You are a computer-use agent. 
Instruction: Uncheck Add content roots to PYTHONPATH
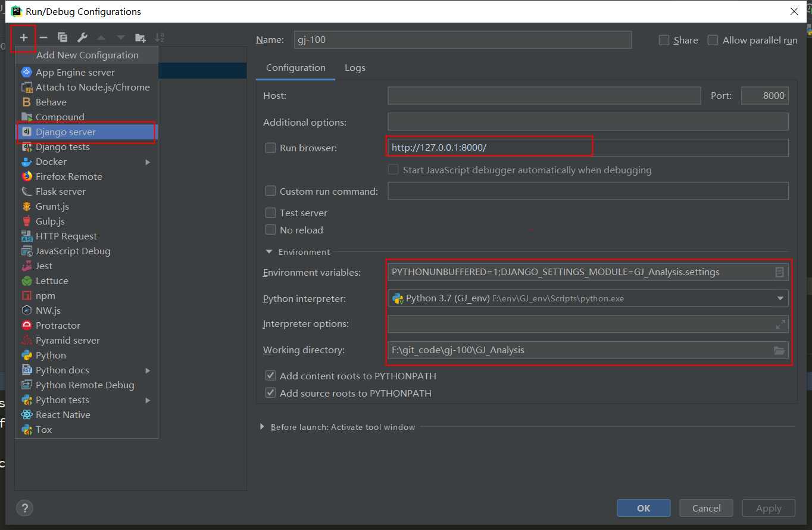click(x=270, y=376)
